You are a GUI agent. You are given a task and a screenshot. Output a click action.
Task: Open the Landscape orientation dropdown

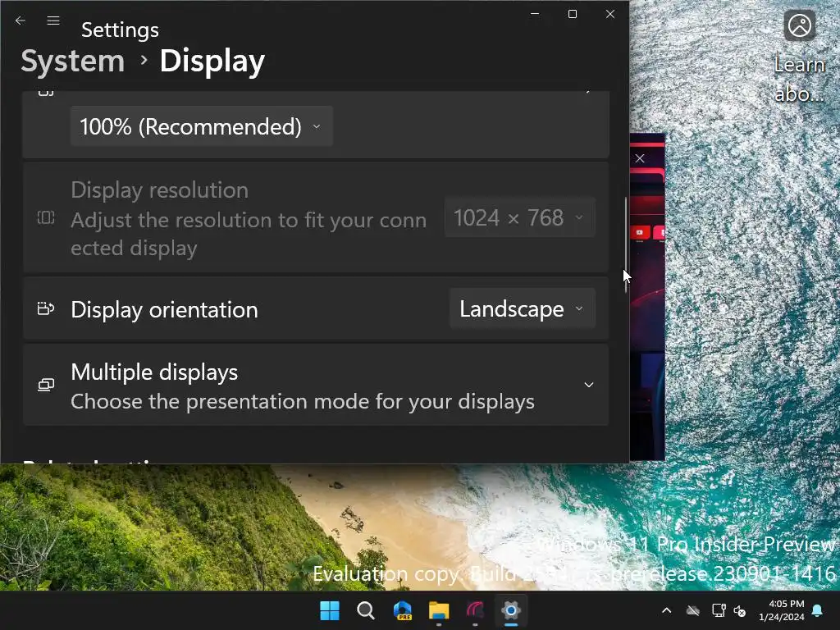tap(522, 308)
